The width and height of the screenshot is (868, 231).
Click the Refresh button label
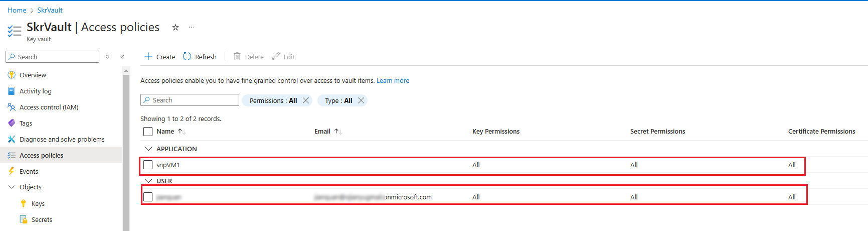(206, 57)
